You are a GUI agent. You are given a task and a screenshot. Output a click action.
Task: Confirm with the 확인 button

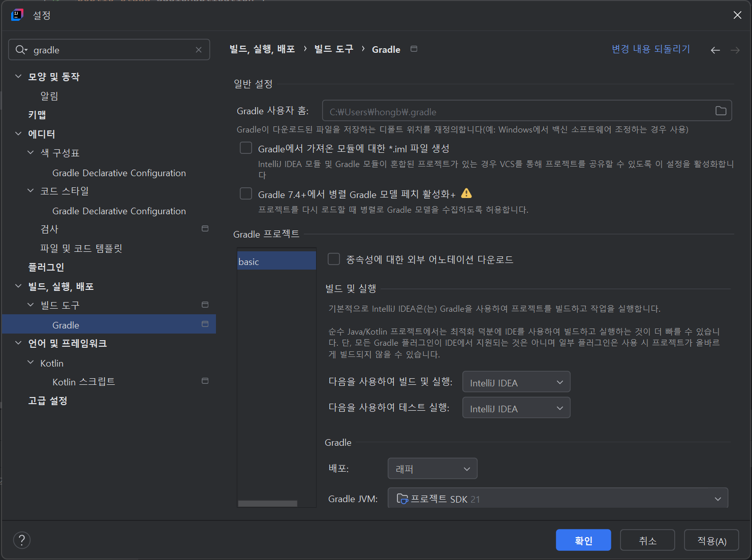click(583, 540)
